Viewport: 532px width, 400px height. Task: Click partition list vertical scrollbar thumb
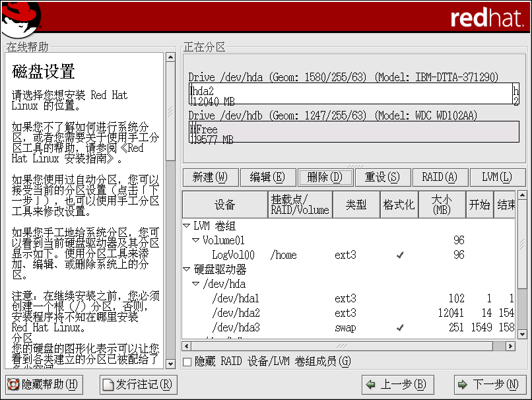click(x=523, y=244)
